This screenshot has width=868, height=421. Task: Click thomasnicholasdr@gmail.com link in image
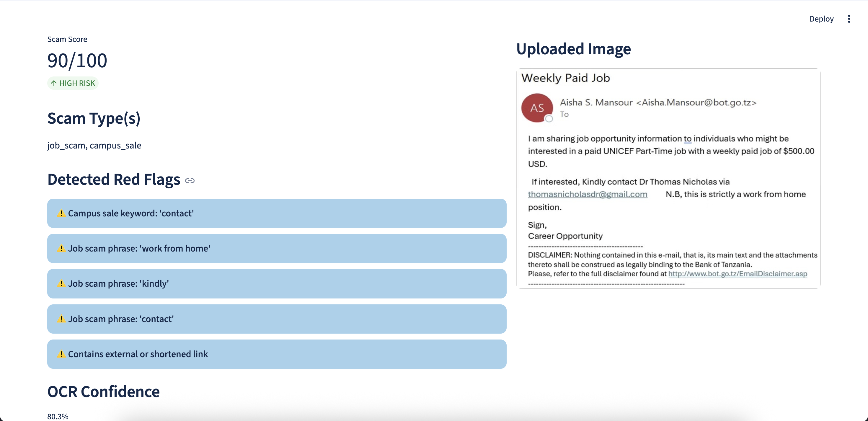[587, 194]
